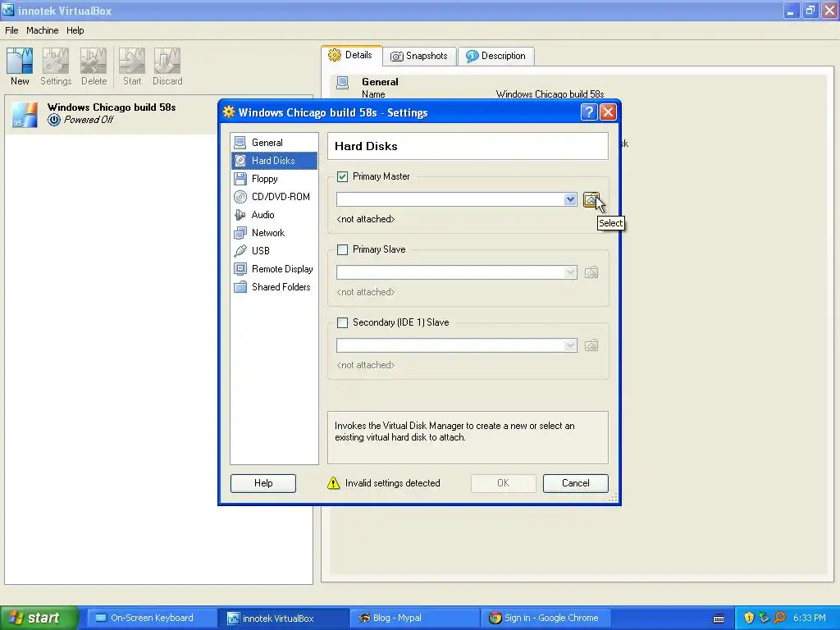Viewport: 840px width, 630px height.
Task: Switch to Blog - Mypal taskbar item
Action: [x=414, y=618]
